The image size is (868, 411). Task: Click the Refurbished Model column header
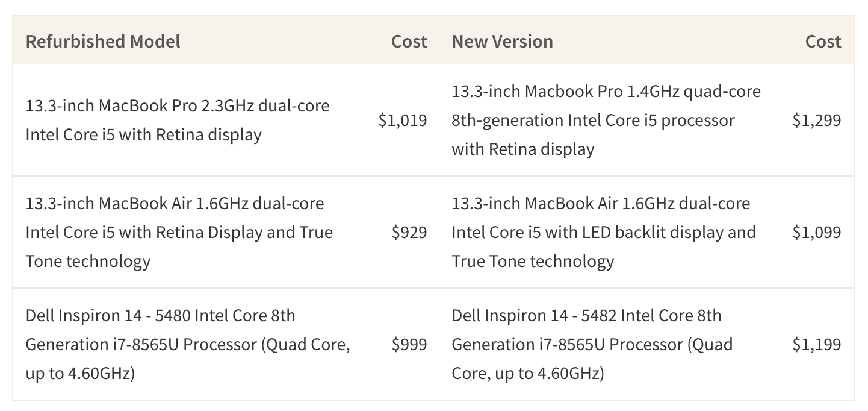click(103, 42)
